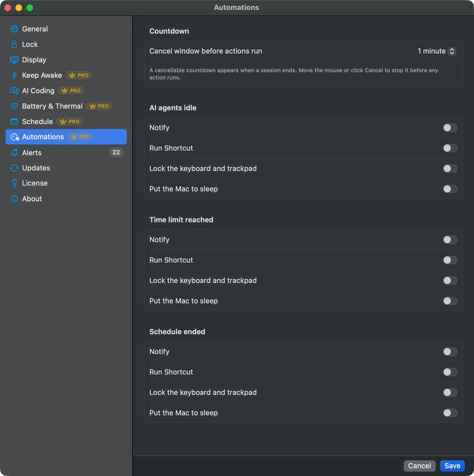Open the General settings section
The width and height of the screenshot is (474, 476).
tap(66, 29)
